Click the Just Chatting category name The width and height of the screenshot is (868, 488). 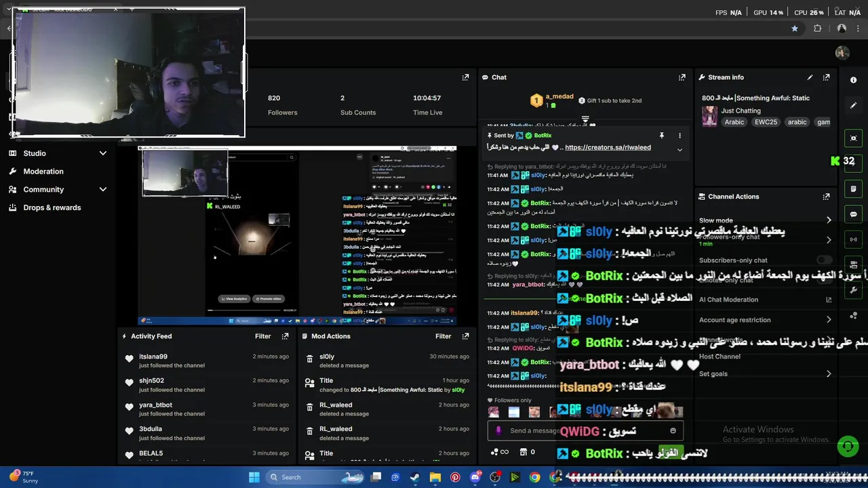pos(741,110)
